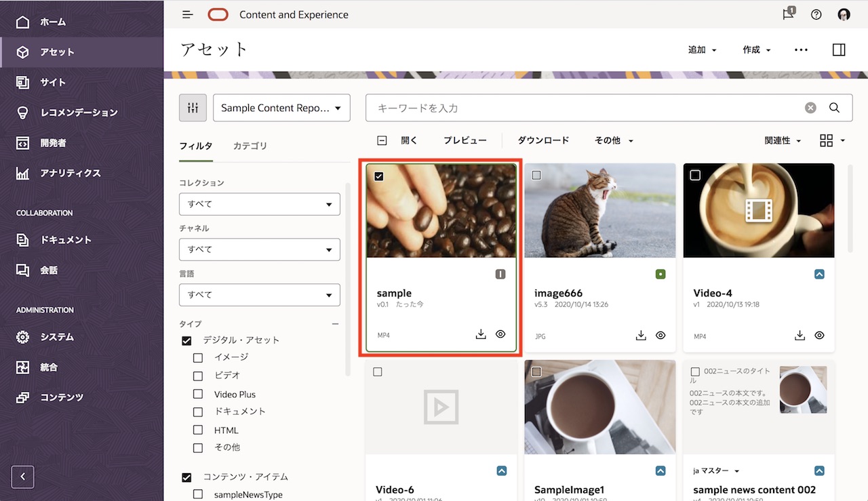Click the help question mark icon
Viewport: 868px width, 501px height.
815,14
